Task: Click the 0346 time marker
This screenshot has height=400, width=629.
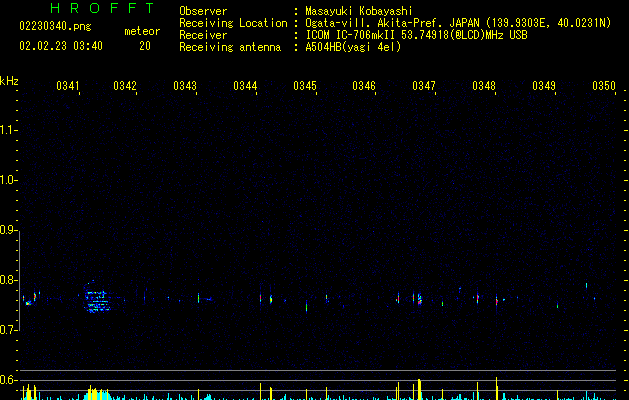Action: click(x=364, y=86)
